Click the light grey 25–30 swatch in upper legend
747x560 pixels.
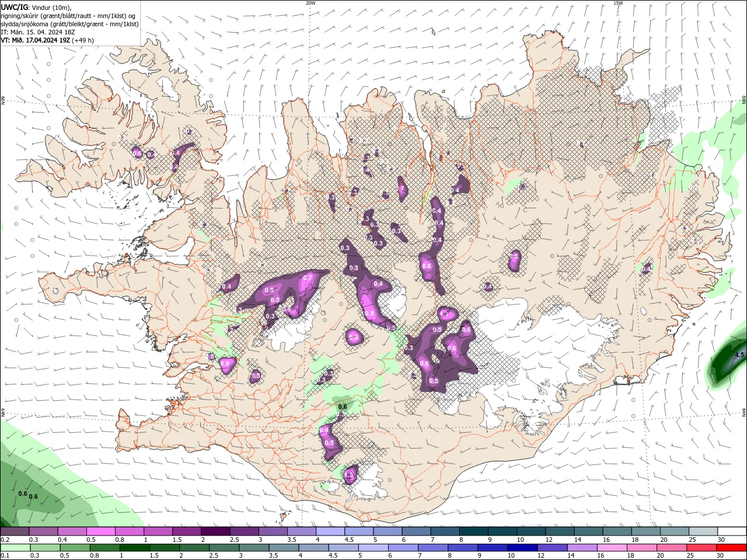point(703,531)
